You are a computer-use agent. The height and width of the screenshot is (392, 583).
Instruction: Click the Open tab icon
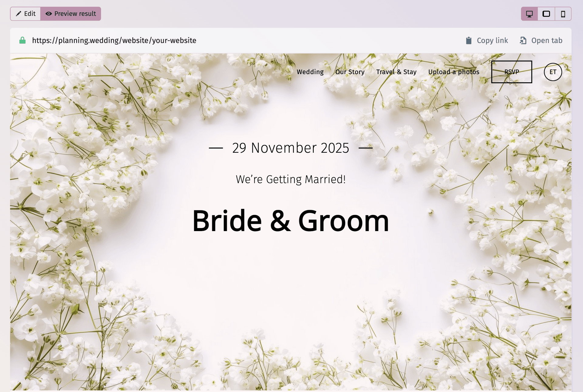(523, 40)
